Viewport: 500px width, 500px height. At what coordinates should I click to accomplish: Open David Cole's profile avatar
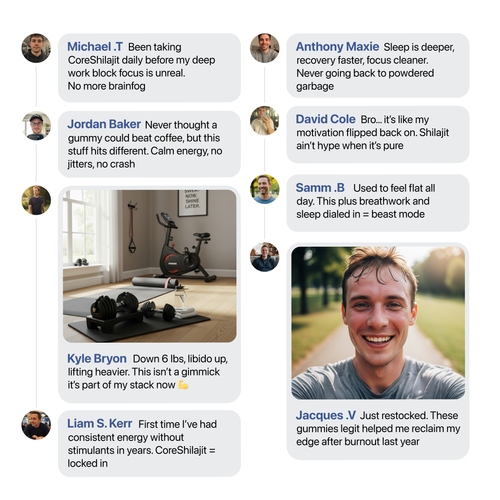click(x=265, y=121)
